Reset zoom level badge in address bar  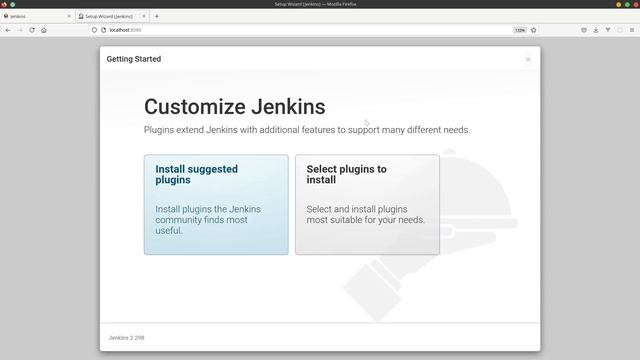pos(520,30)
